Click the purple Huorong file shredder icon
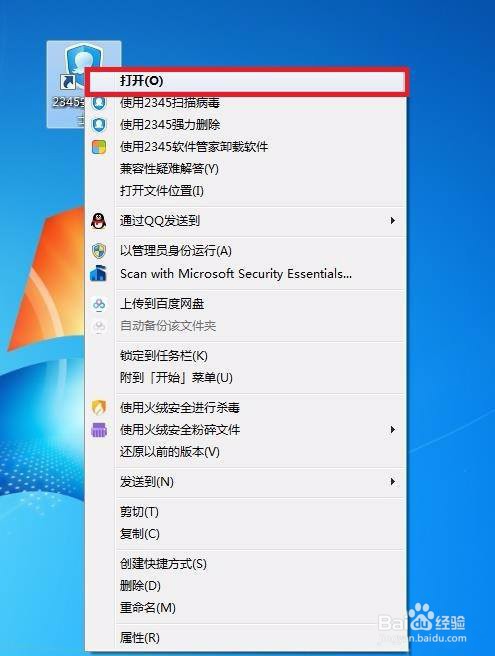495x656 pixels. click(x=99, y=430)
